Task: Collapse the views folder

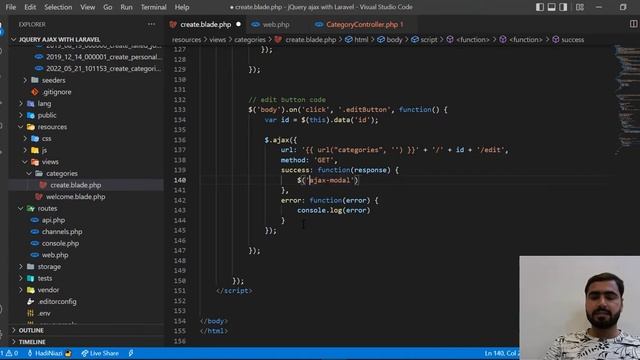Action: point(50,162)
